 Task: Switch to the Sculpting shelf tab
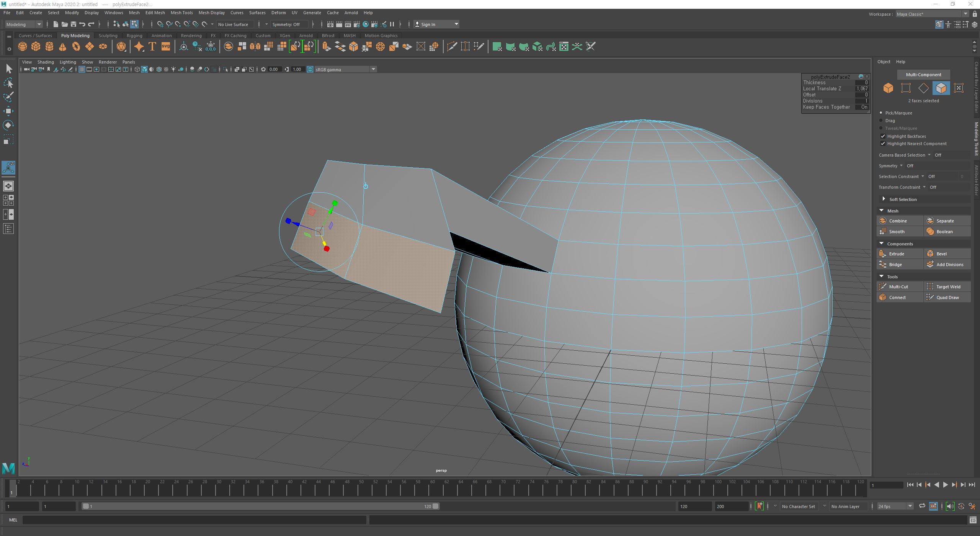108,36
